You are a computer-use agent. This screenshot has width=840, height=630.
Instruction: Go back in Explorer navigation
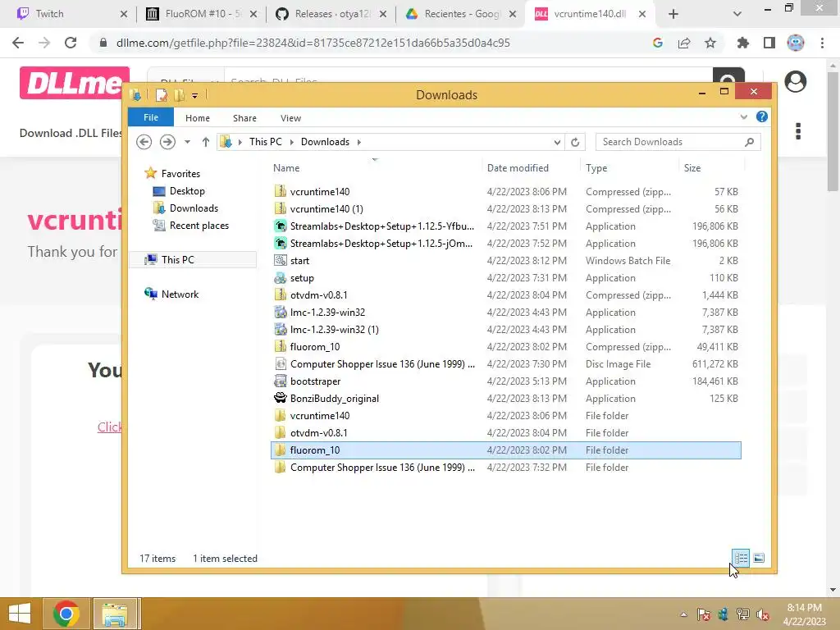coord(144,141)
